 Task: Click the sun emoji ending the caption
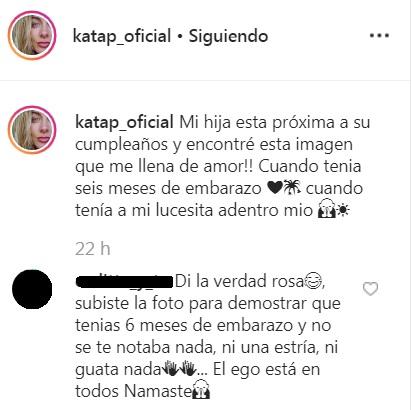pos(341,211)
